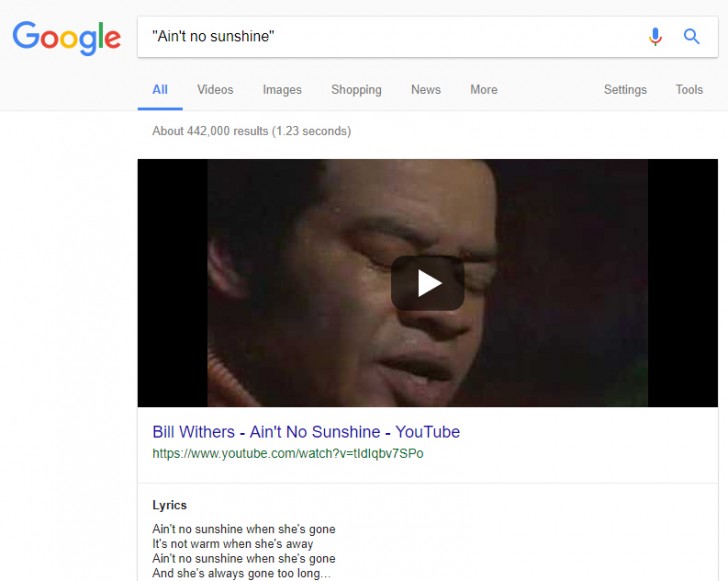The width and height of the screenshot is (728, 581).
Task: Click the Lyrics heading
Action: click(169, 505)
